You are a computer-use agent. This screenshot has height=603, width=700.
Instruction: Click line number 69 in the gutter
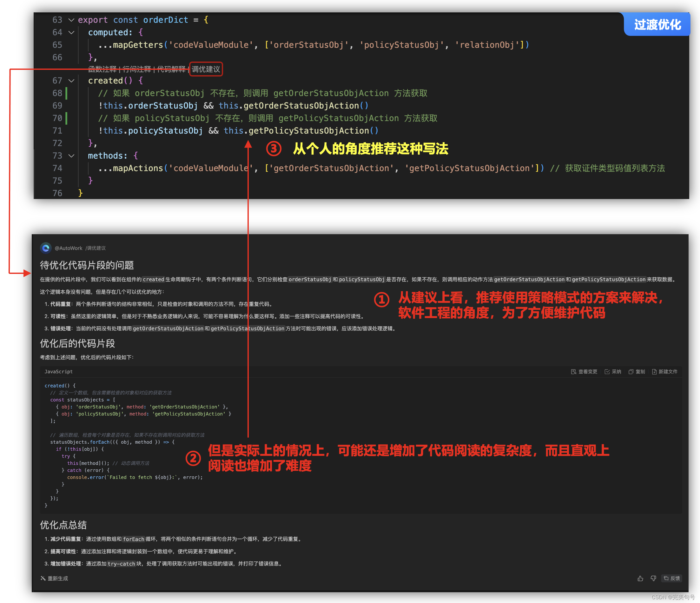[x=57, y=106]
